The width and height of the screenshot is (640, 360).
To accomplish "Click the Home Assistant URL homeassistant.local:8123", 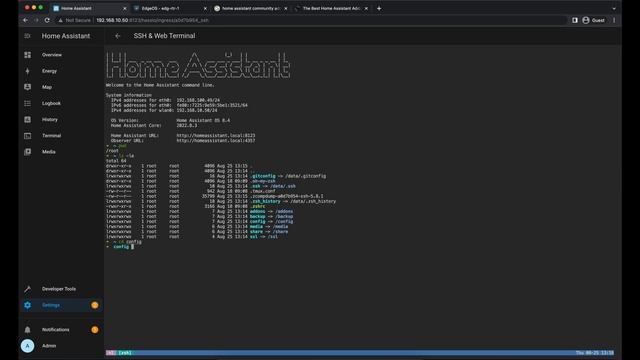I will tap(216, 136).
